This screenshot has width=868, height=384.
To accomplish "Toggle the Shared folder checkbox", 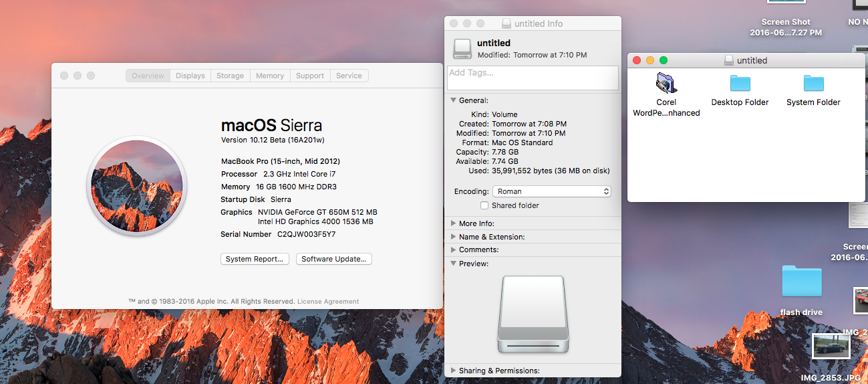I will [484, 205].
